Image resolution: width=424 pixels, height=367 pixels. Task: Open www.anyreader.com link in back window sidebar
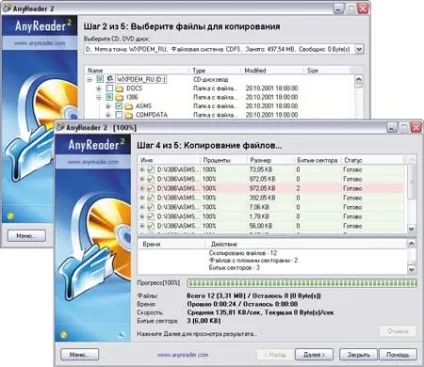[40, 43]
